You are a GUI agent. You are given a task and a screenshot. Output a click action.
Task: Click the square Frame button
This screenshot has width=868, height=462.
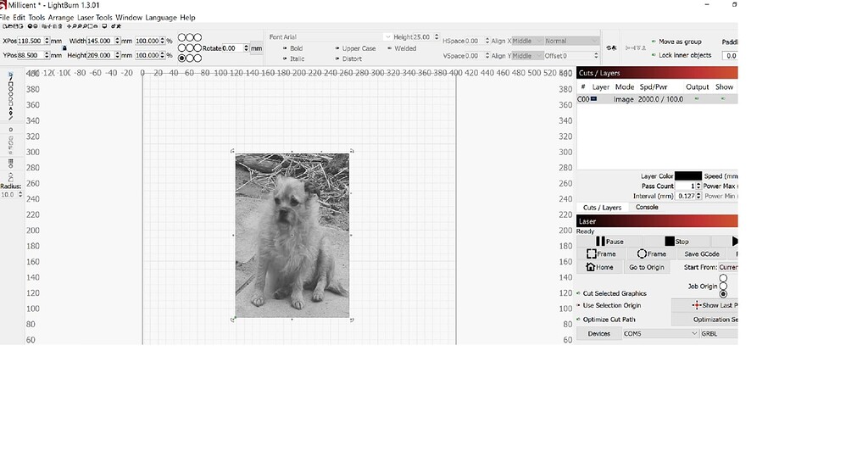click(601, 254)
